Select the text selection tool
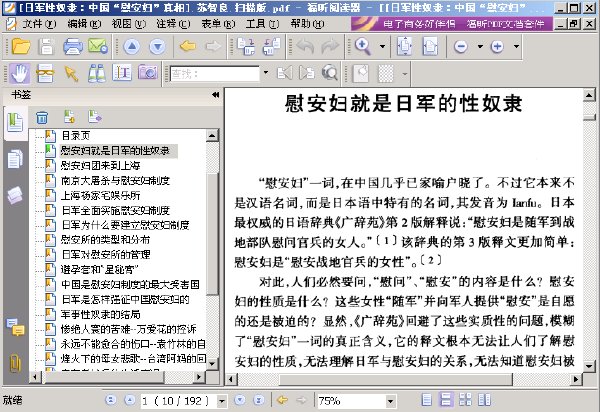 (122, 73)
